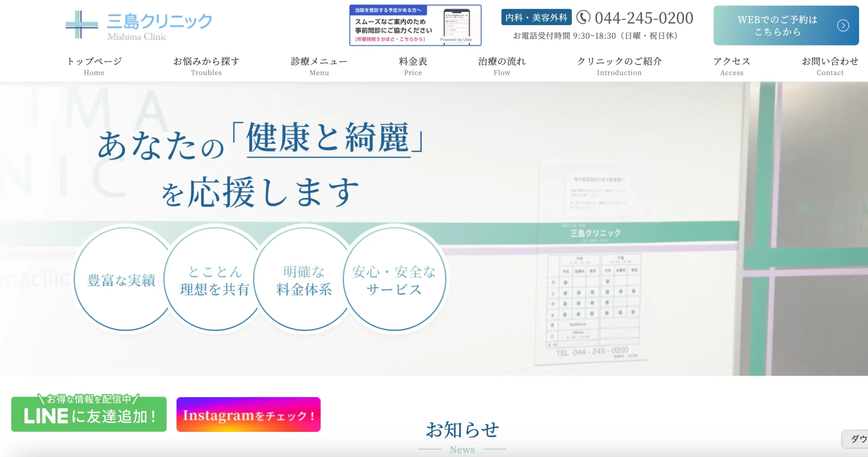Screen dimensions: 868x457
Task: Open the Instagramをチェック banner
Action: tap(248, 415)
